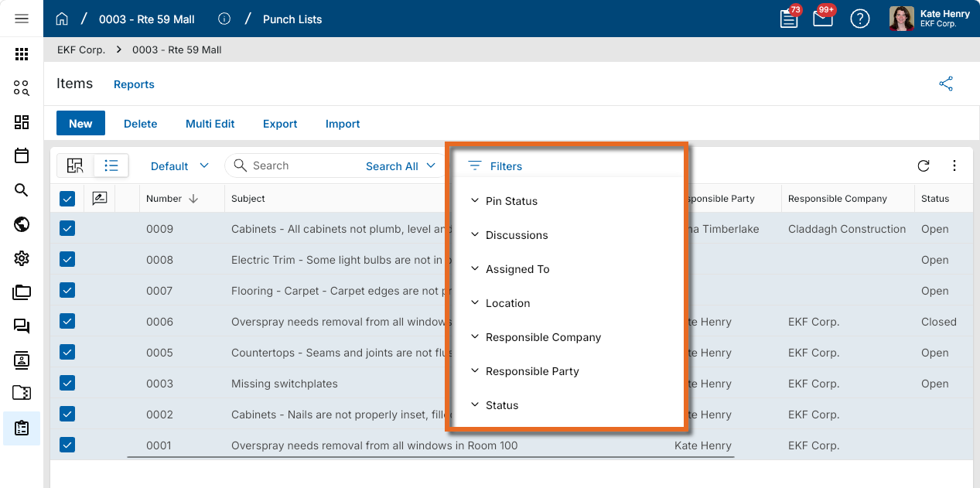Uncheck the checkbox for item 0005
This screenshot has width=980, height=488.
click(x=67, y=352)
